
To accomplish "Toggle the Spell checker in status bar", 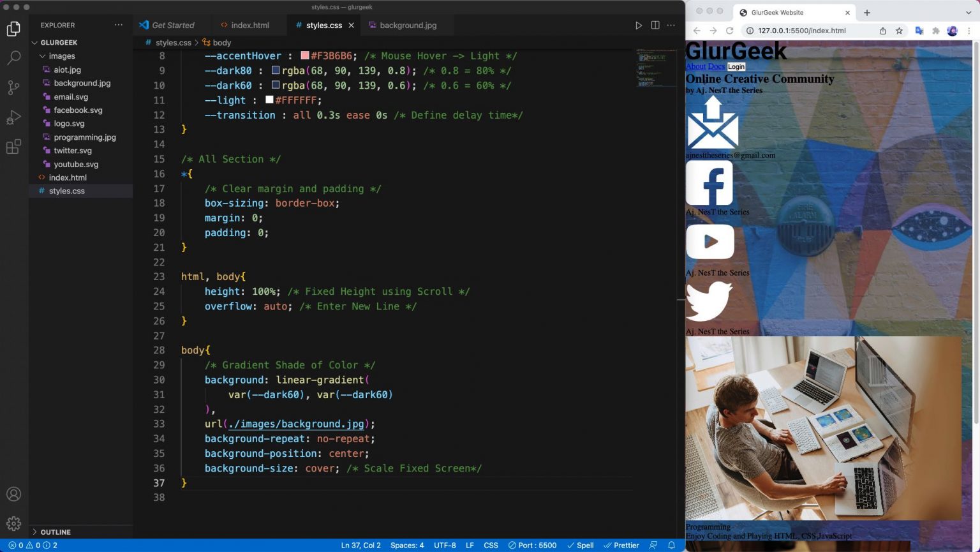I will (581, 545).
